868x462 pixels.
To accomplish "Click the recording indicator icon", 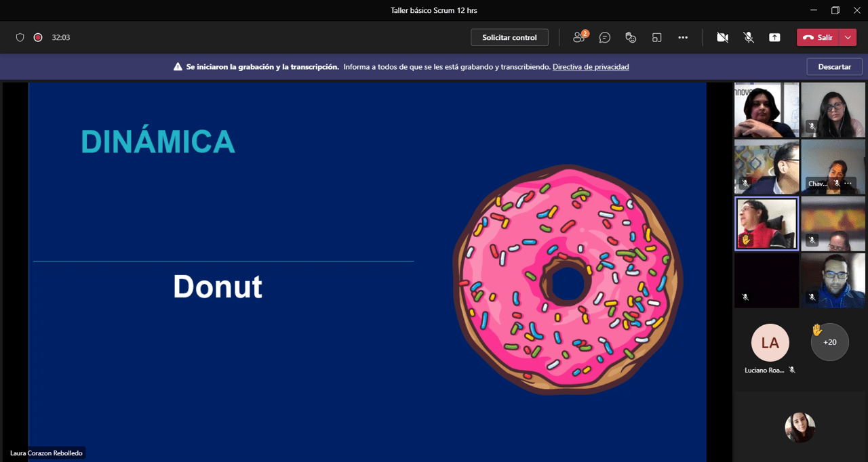I will point(38,38).
